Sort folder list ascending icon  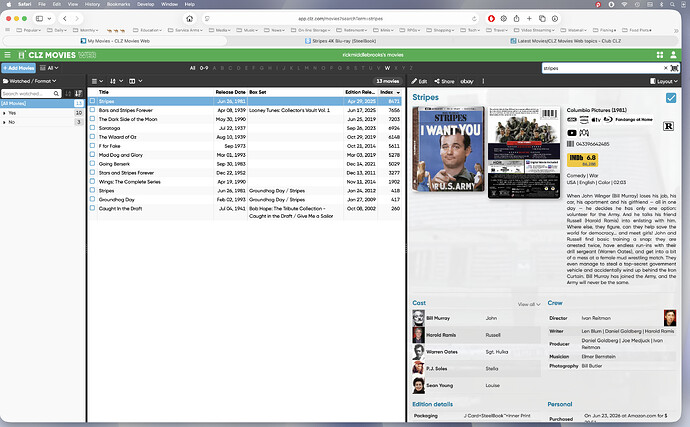(68, 94)
